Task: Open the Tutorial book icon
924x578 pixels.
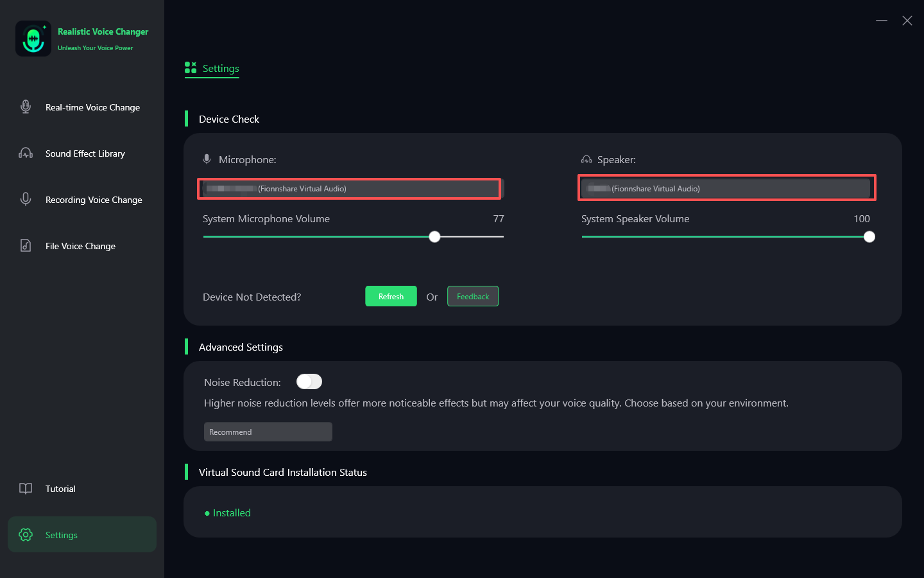Action: 25,488
